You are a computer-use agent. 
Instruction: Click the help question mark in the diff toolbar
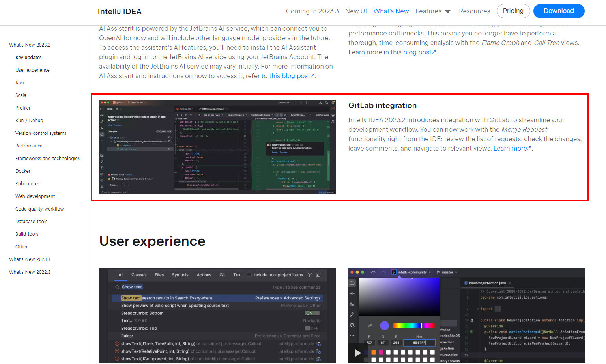click(x=310, y=115)
